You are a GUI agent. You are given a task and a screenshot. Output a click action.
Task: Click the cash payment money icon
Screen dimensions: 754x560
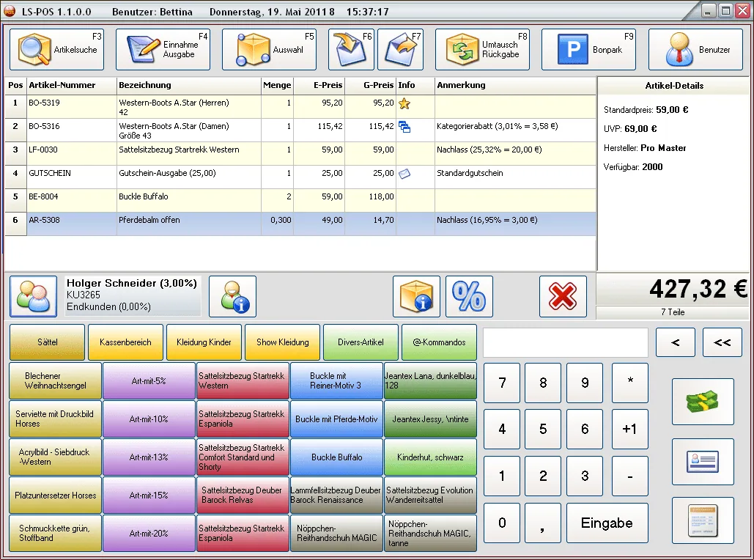703,402
